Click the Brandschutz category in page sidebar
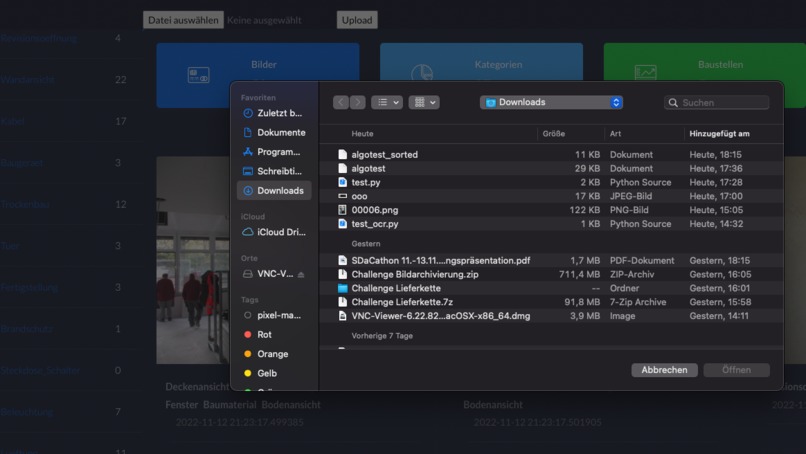The image size is (806, 454). [x=26, y=329]
